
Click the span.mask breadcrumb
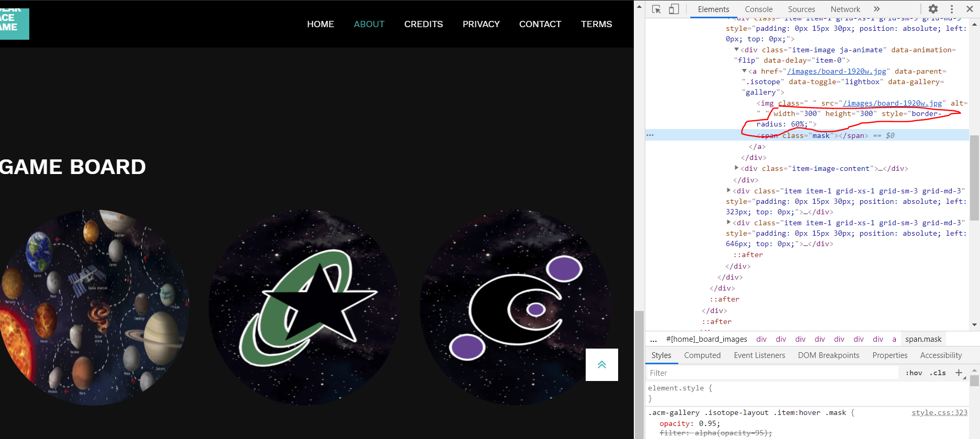coord(924,339)
